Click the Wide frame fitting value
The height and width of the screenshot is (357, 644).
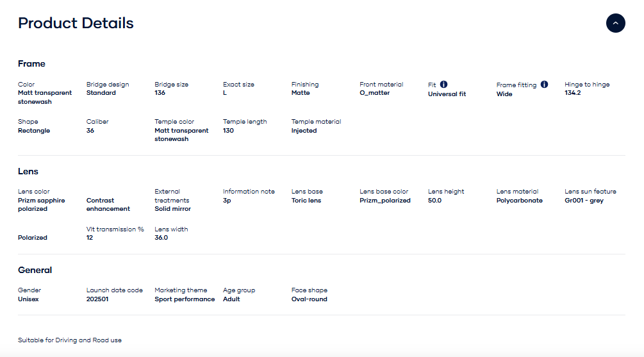point(504,94)
